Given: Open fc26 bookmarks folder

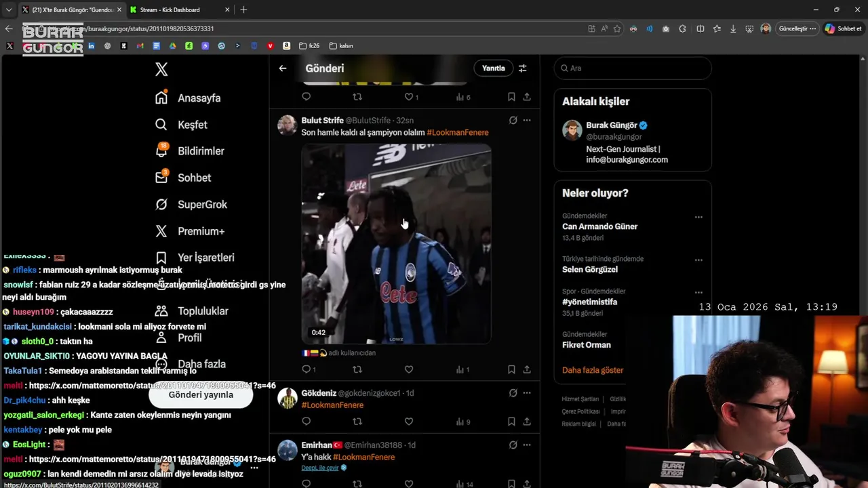Looking at the screenshot, I should coord(309,45).
